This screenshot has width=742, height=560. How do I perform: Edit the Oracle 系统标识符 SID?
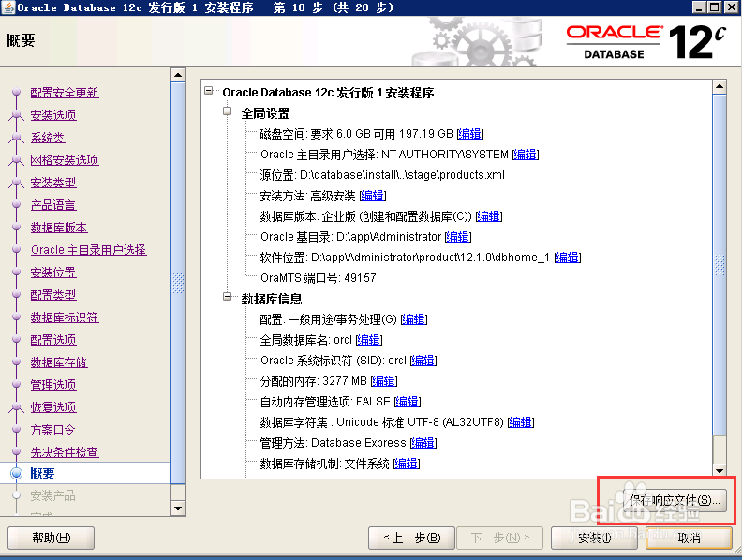coord(423,361)
